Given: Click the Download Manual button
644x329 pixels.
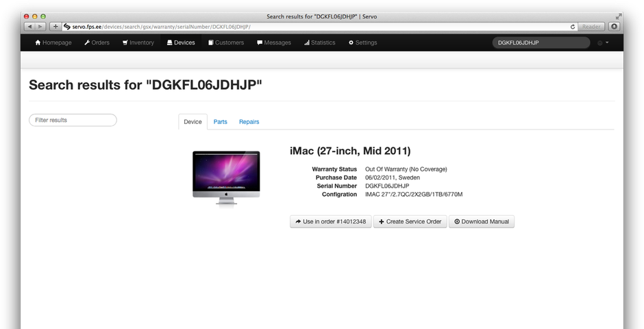Looking at the screenshot, I should [482, 221].
